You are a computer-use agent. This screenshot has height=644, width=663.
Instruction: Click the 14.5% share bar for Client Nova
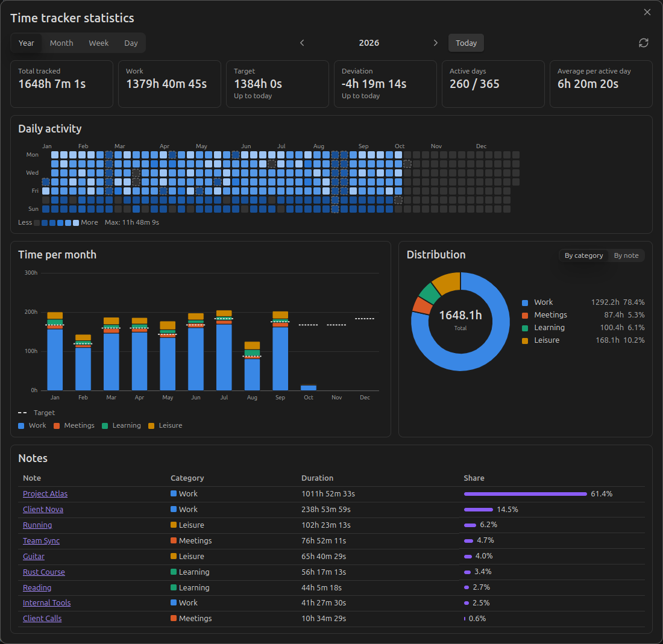click(478, 510)
